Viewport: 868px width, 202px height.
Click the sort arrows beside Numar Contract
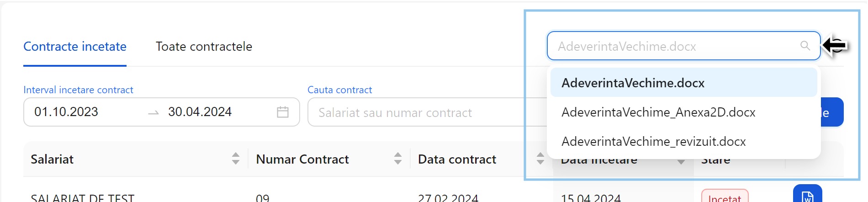click(x=398, y=159)
